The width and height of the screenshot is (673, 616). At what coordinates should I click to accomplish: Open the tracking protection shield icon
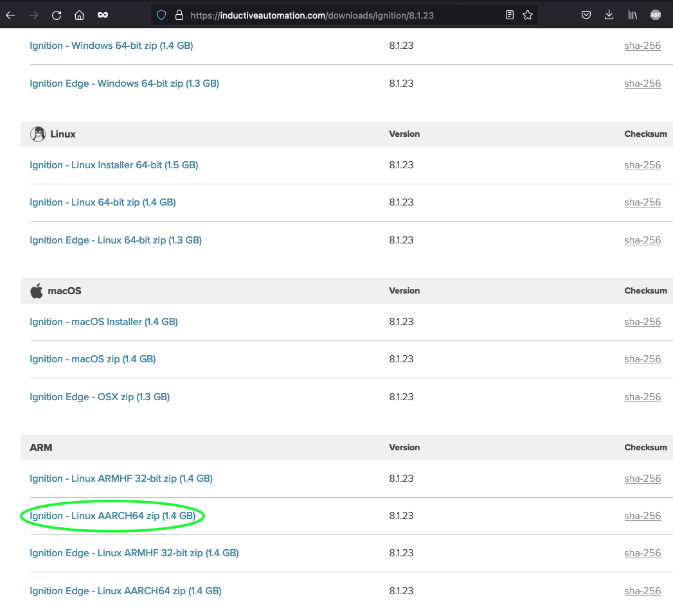(x=161, y=15)
